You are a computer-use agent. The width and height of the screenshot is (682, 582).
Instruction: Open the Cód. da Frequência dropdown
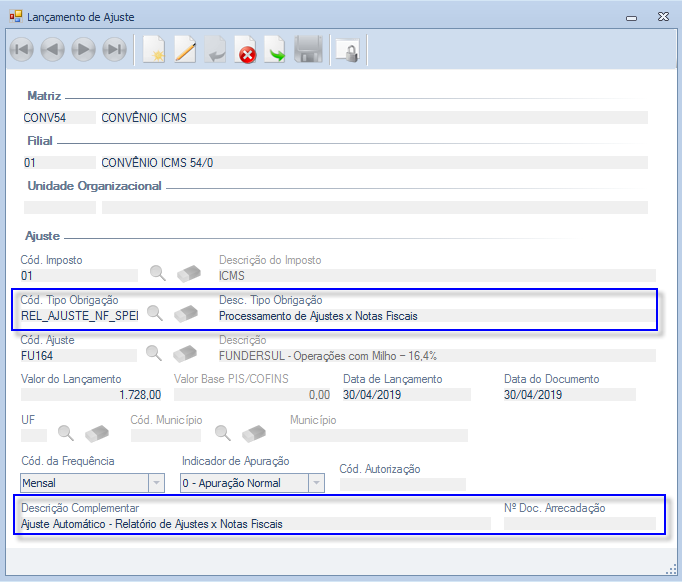point(156,483)
